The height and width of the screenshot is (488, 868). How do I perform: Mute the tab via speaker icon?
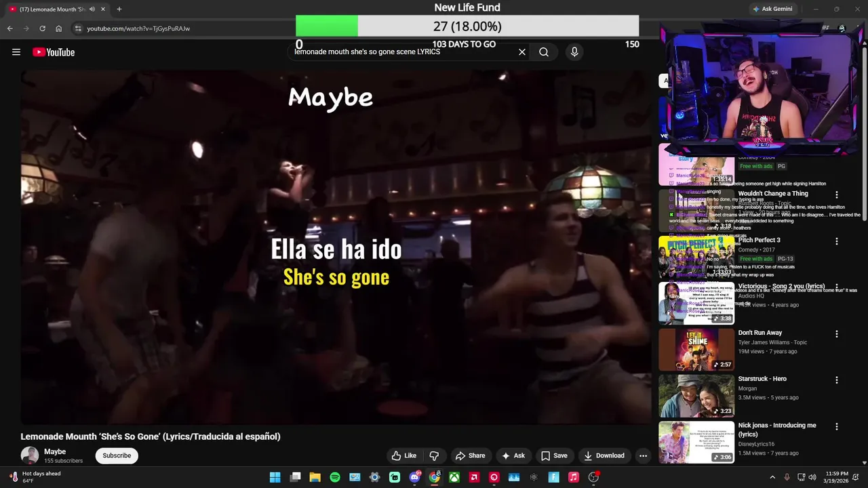92,9
